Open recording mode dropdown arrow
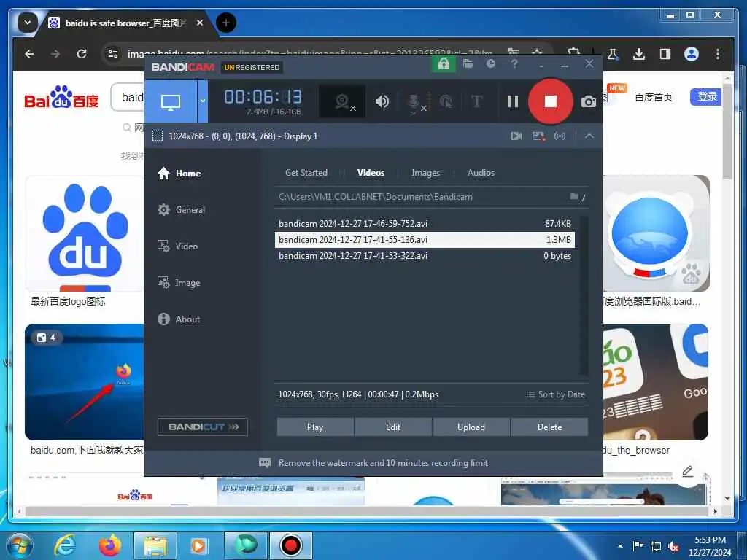The height and width of the screenshot is (560, 747). coord(203,101)
